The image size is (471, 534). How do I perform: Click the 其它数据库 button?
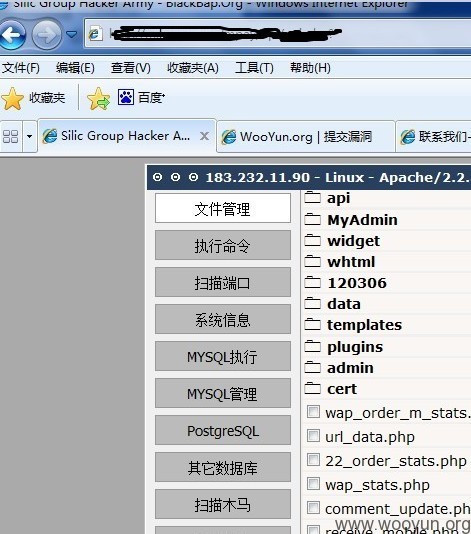click(223, 468)
